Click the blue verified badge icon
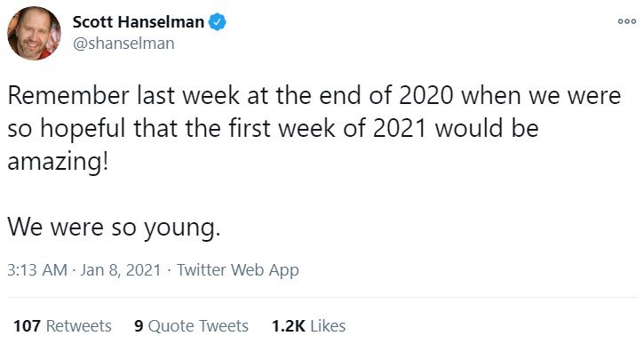 coord(218,22)
